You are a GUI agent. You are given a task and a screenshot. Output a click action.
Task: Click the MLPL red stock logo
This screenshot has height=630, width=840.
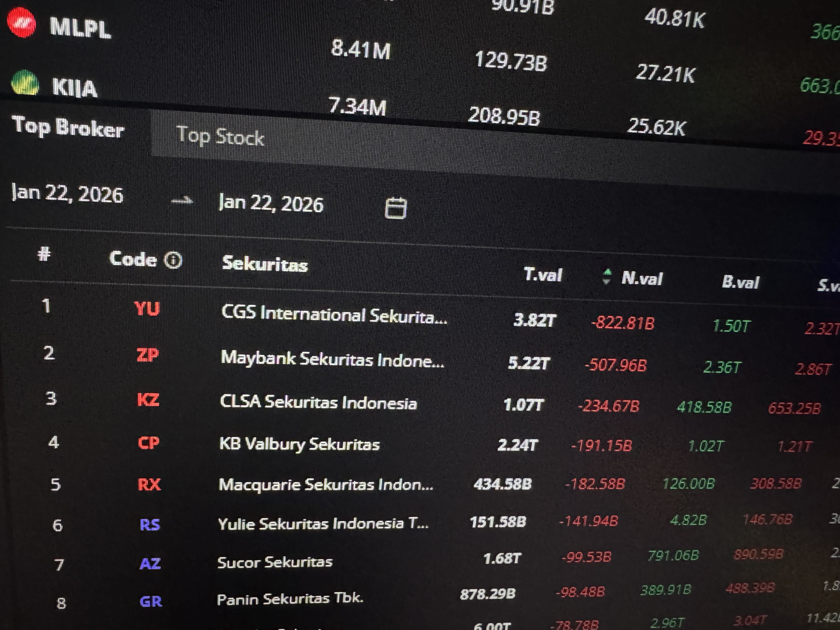21,24
